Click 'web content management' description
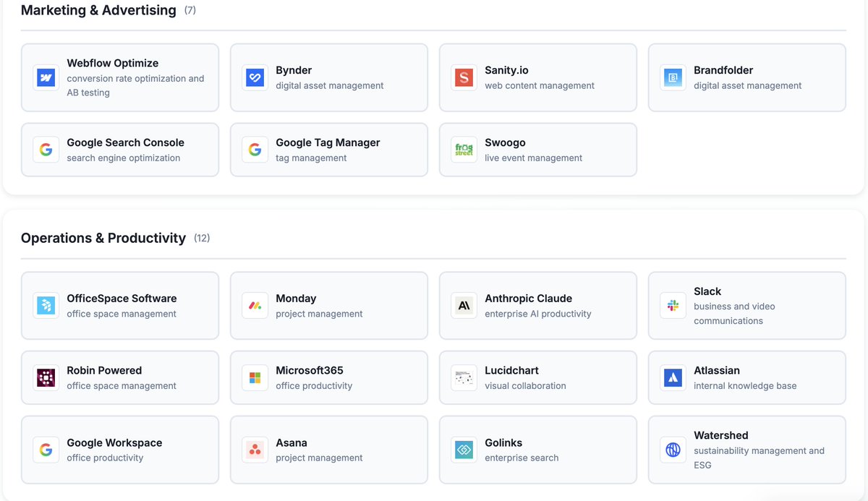Viewport: 868px width, 501px height. (540, 85)
